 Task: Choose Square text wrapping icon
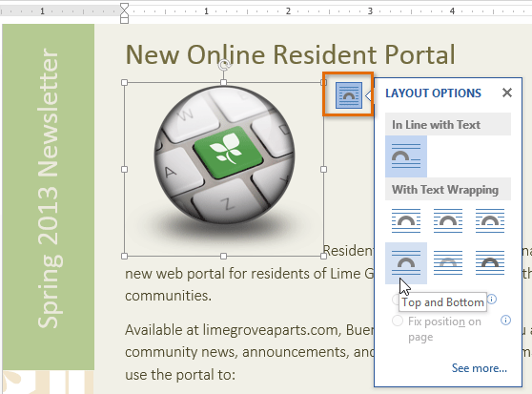pyautogui.click(x=406, y=221)
